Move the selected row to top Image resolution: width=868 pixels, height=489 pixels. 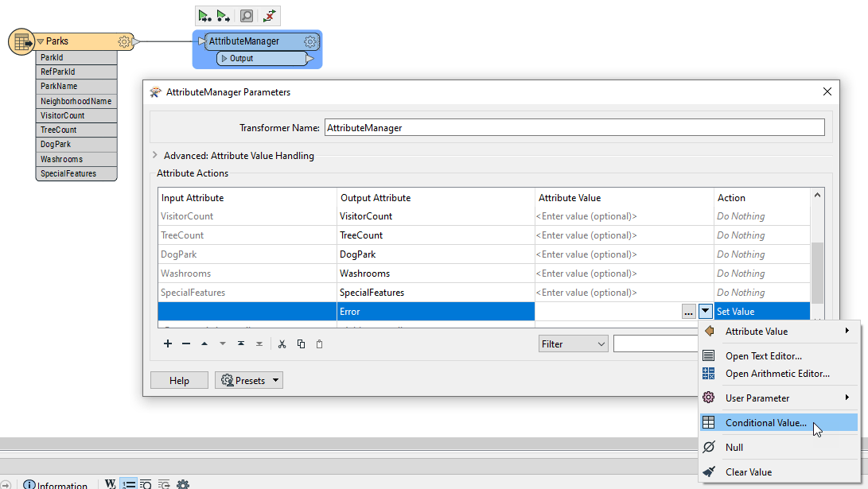tap(240, 343)
